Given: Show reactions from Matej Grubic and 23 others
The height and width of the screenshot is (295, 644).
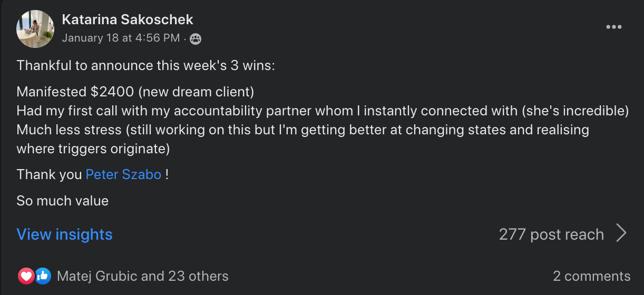Looking at the screenshot, I should (142, 276).
